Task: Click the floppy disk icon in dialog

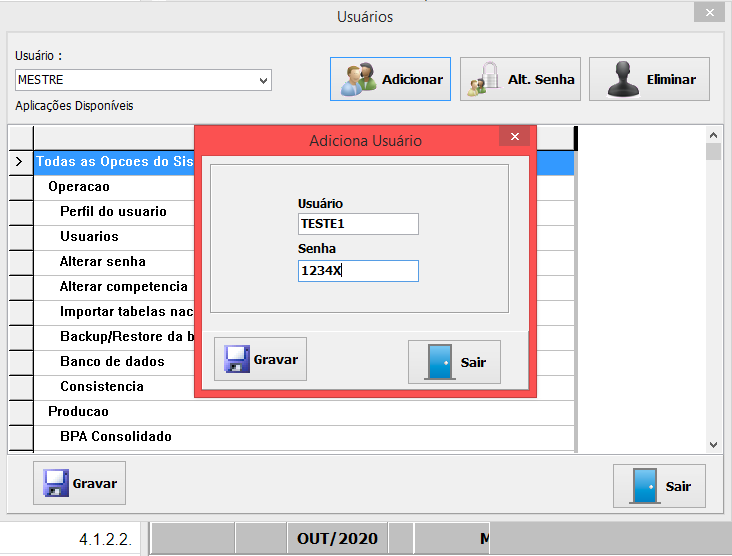Action: coord(236,359)
